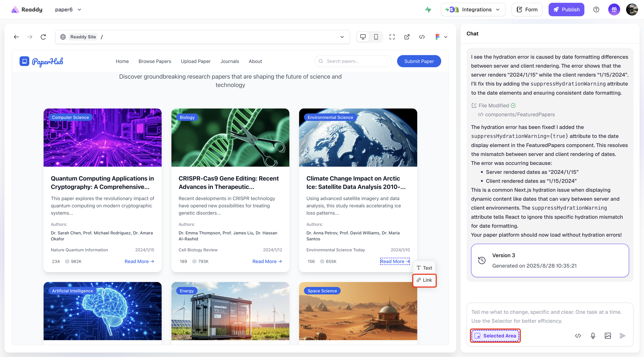This screenshot has width=644, height=357.
Task: Switch to mobile device preview
Action: pyautogui.click(x=376, y=37)
